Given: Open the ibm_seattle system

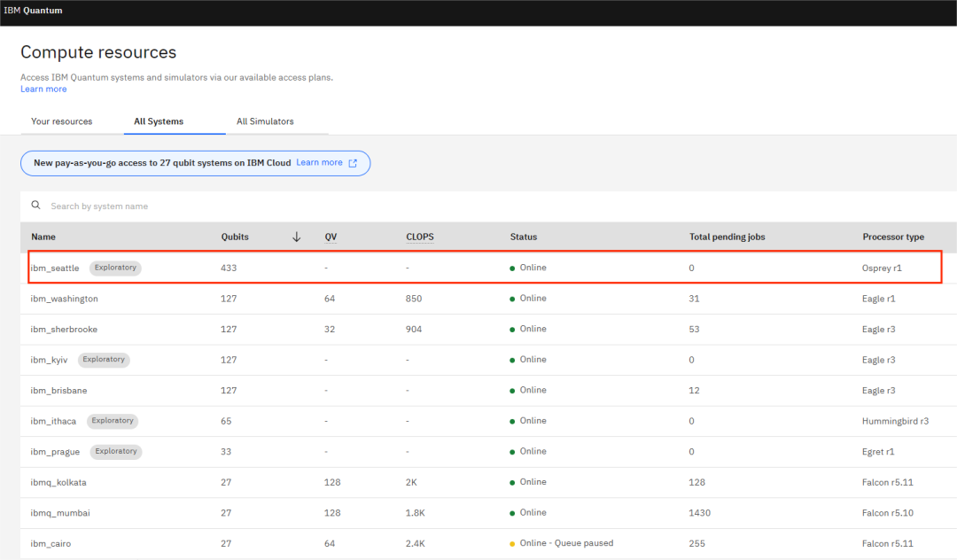Looking at the screenshot, I should 55,268.
